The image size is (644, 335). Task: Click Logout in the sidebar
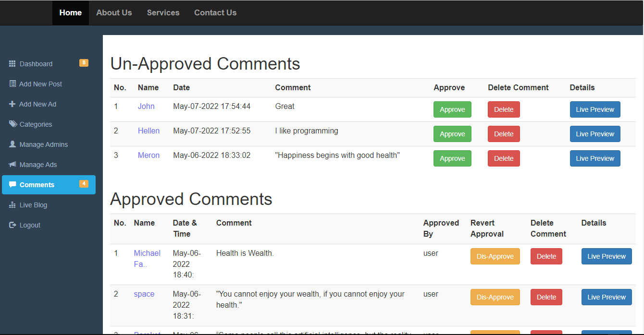point(49,225)
